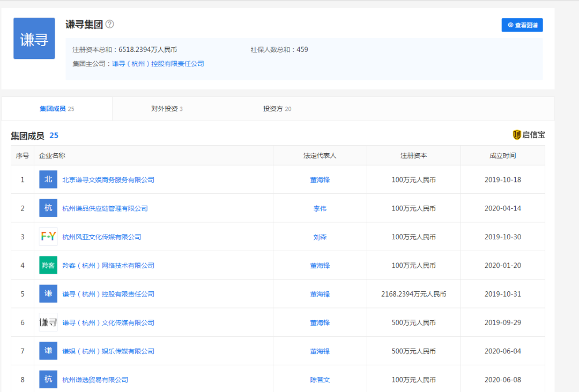This screenshot has height=392, width=579.
Task: Click the 注册资本总和 6518.2394万人民币 text
Action: [124, 50]
